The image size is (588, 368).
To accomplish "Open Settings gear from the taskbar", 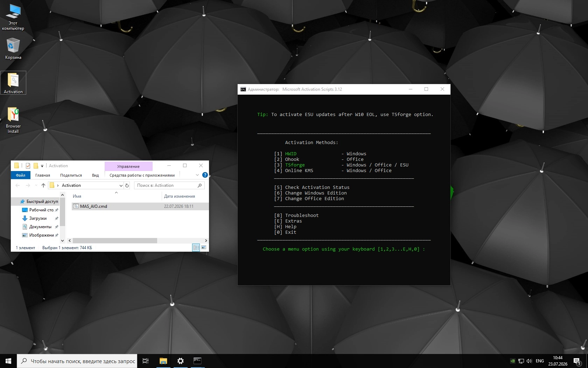I will pyautogui.click(x=181, y=361).
